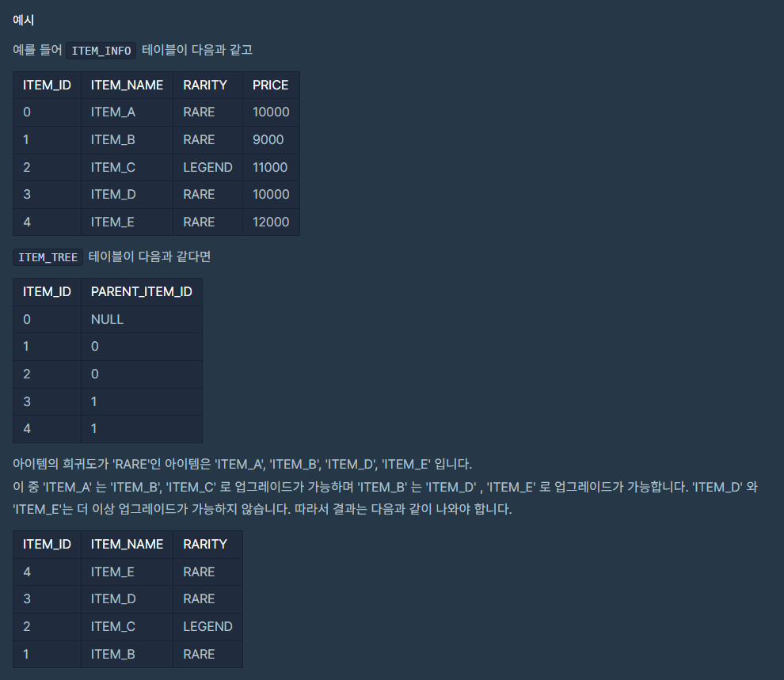Select the ITEM_INFO inline code label

(x=101, y=51)
